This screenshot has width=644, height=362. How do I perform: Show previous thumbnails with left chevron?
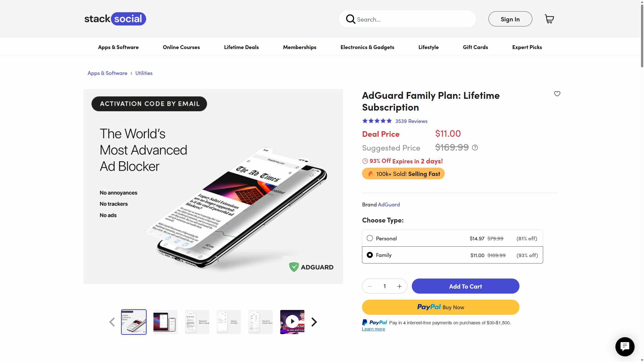tap(112, 322)
